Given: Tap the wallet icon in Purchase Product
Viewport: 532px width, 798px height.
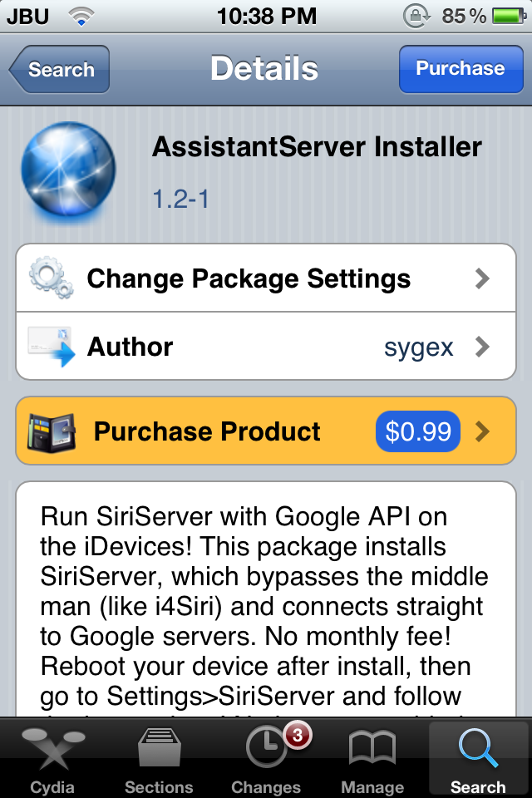Looking at the screenshot, I should tap(52, 431).
